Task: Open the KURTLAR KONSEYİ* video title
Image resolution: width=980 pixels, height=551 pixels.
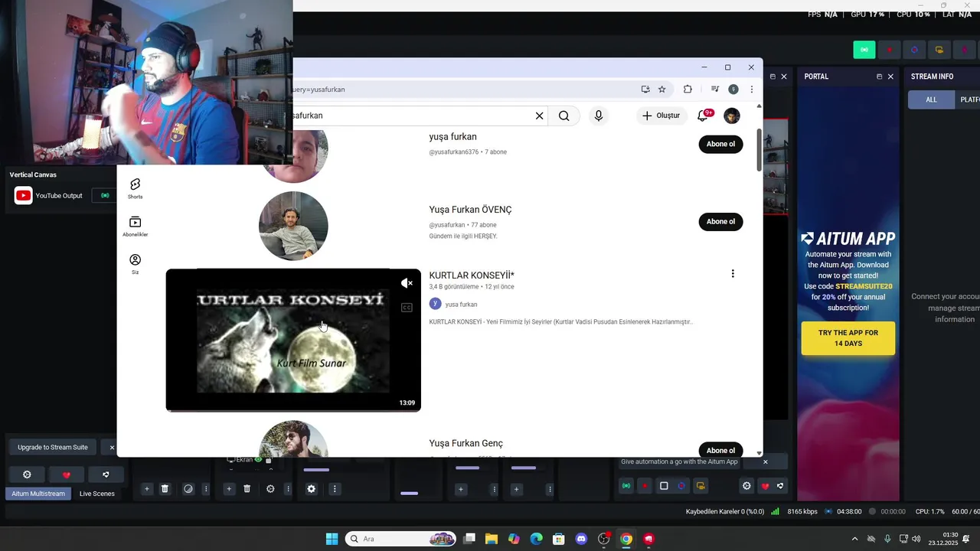Action: coord(472,275)
